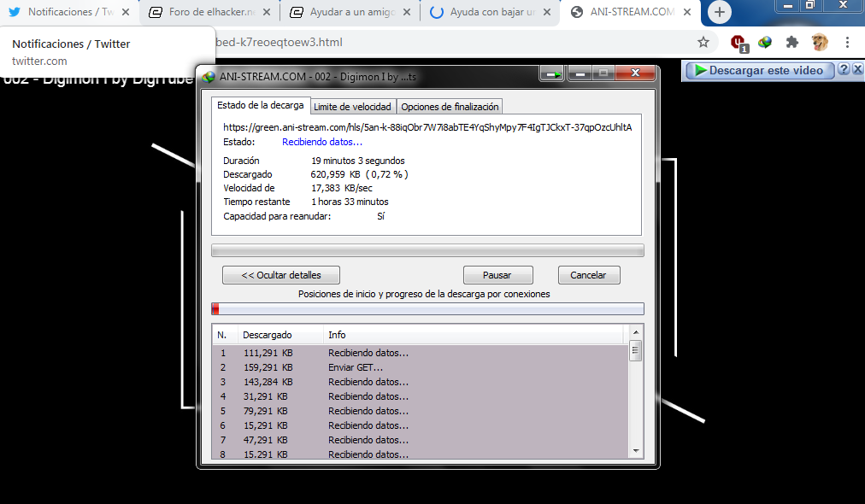Click Descargar este video button

760,71
